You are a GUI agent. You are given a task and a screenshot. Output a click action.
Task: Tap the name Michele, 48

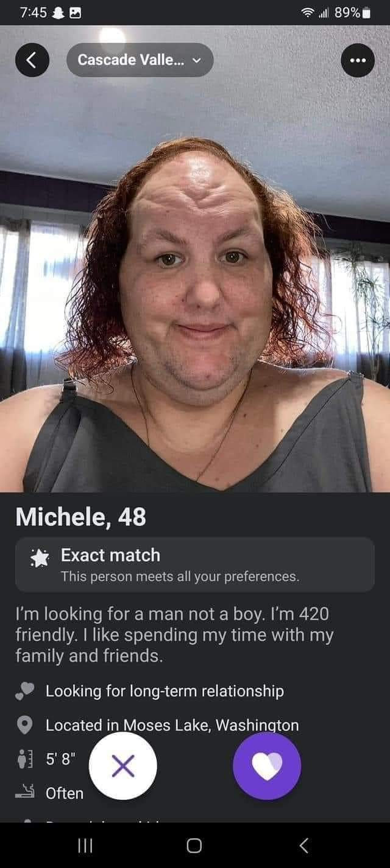tap(80, 517)
